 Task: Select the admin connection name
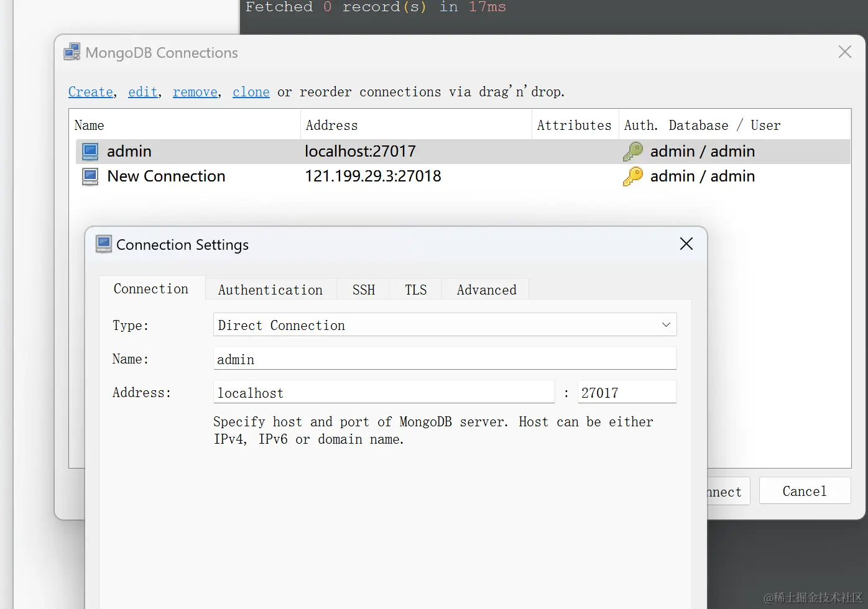point(129,152)
